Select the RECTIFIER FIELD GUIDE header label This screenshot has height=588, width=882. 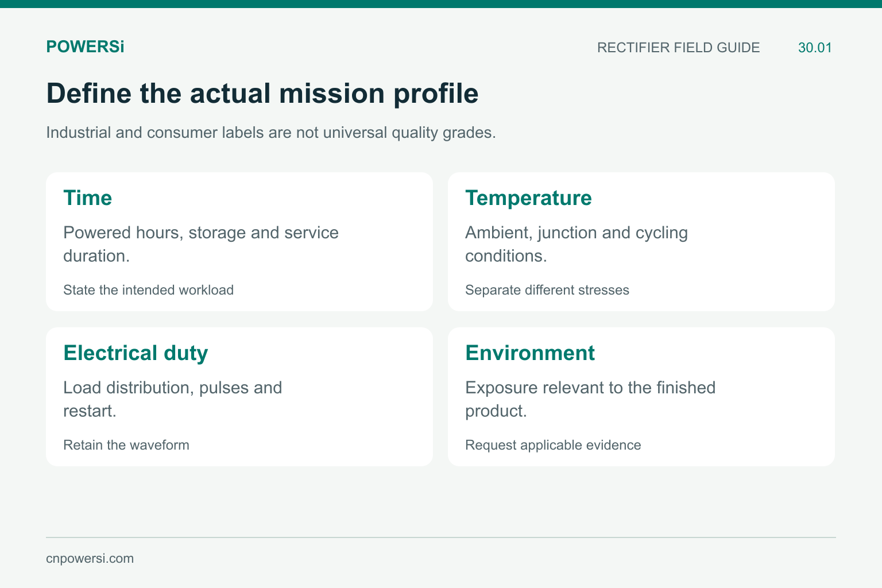[x=678, y=48]
